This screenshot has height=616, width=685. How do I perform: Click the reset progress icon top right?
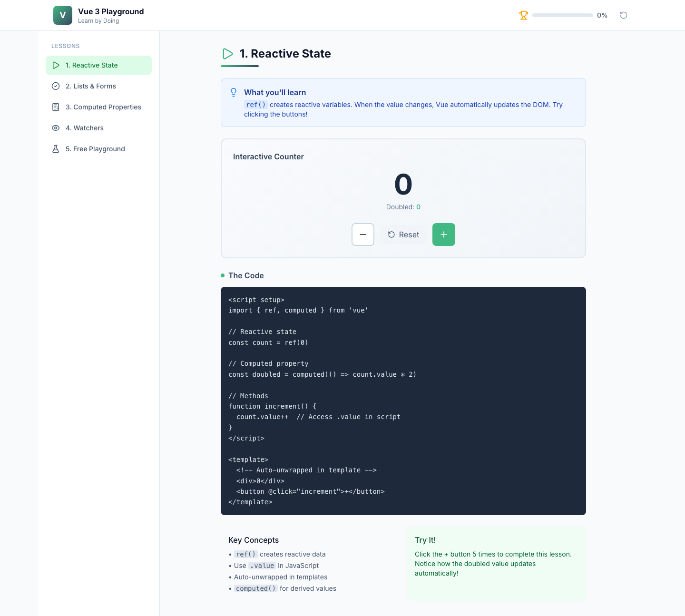[x=623, y=15]
